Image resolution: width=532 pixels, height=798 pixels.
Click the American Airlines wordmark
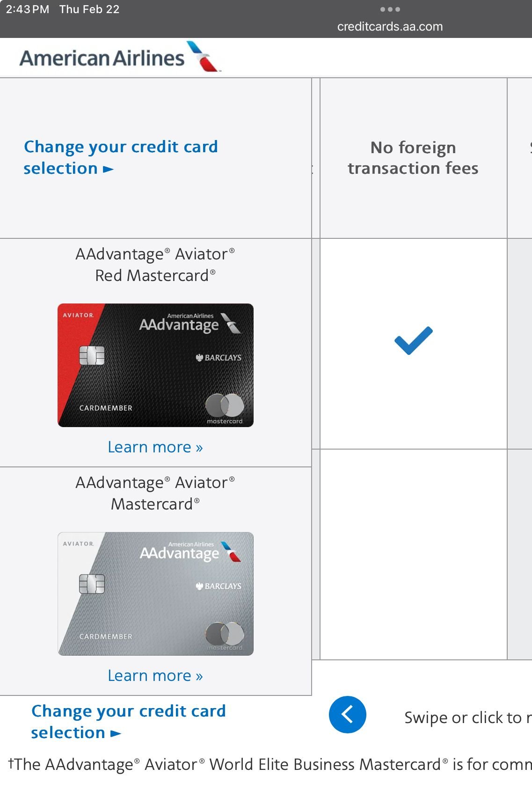(x=102, y=59)
